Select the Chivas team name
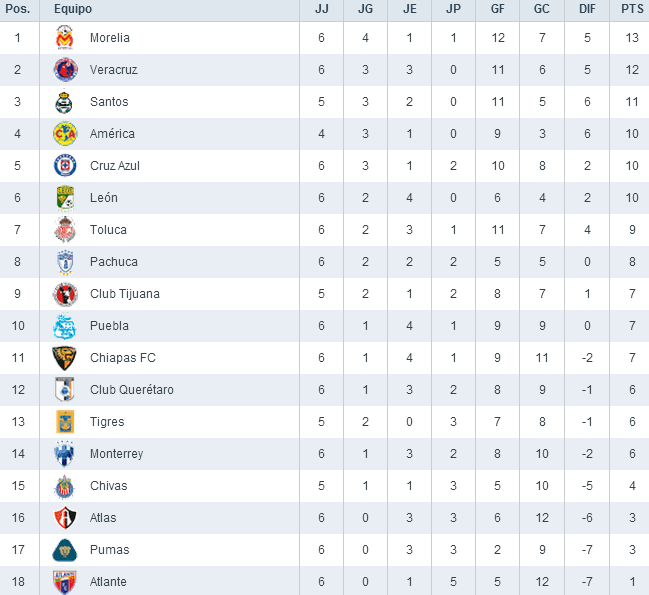The image size is (649, 595). (108, 486)
